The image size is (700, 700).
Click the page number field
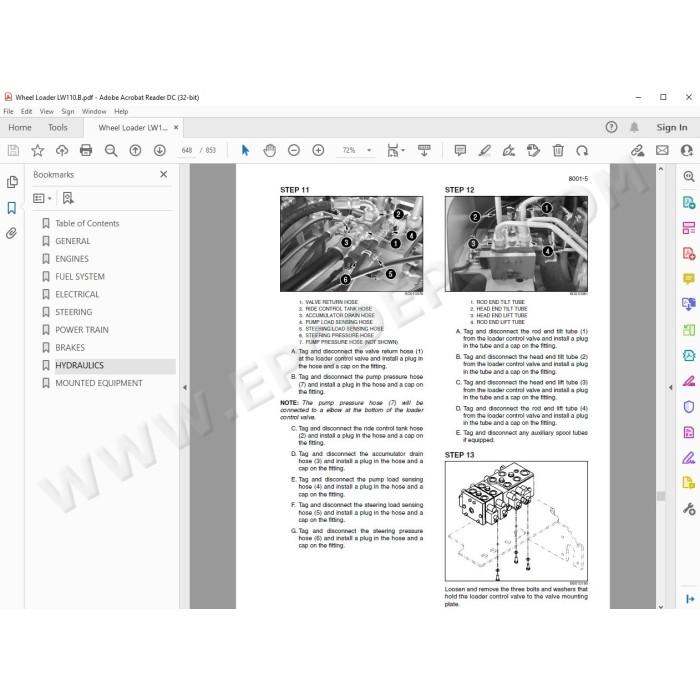tap(187, 150)
